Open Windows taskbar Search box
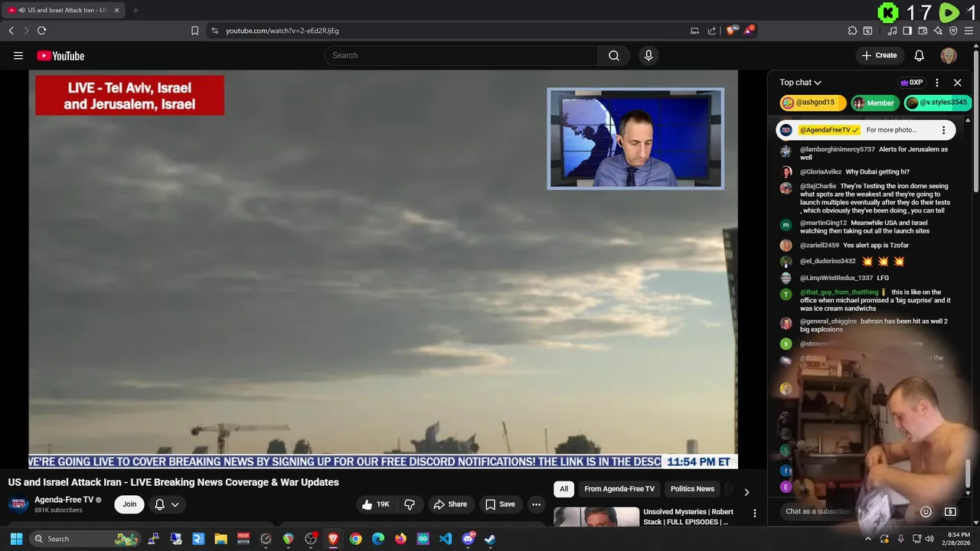Screen dimensions: 980x551 (x=84, y=539)
